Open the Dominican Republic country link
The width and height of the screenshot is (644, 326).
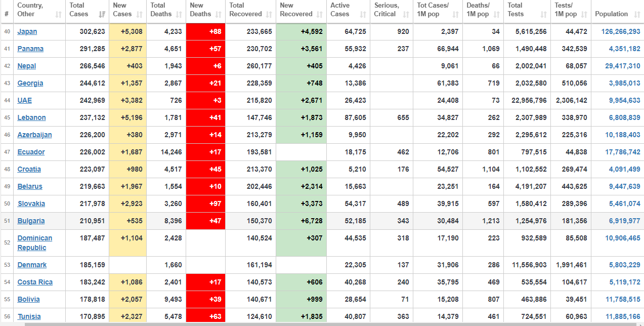point(35,243)
